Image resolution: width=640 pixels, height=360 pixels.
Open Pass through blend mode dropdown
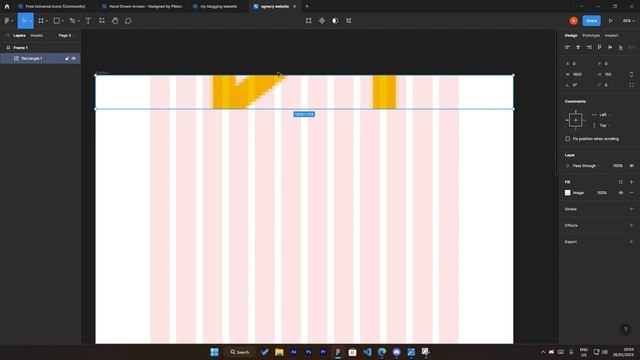[584, 166]
